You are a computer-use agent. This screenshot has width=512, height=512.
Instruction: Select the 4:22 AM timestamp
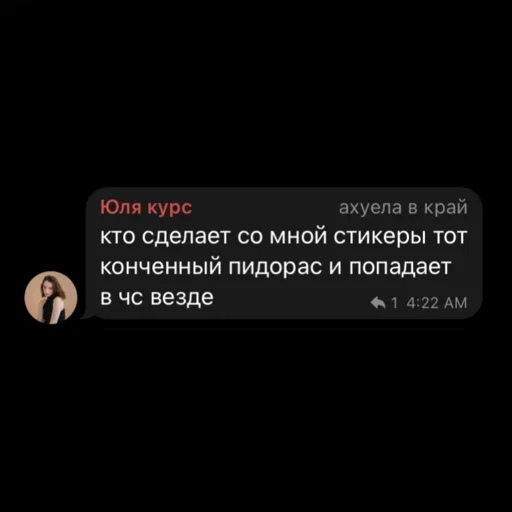tap(437, 303)
